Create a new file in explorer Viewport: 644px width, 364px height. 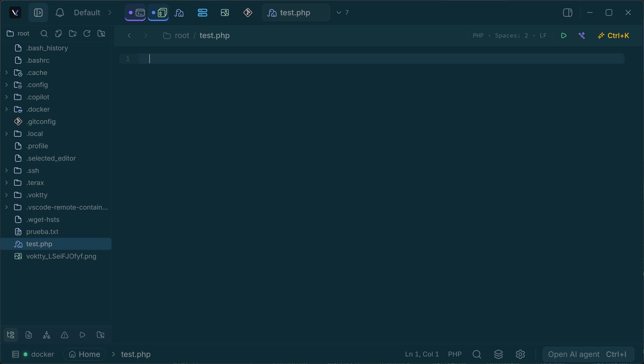[58, 33]
